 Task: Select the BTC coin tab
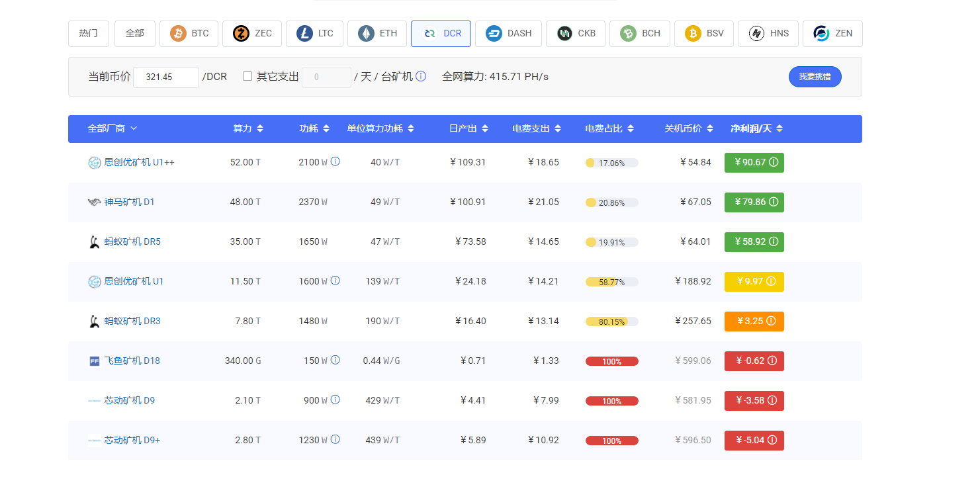click(189, 34)
